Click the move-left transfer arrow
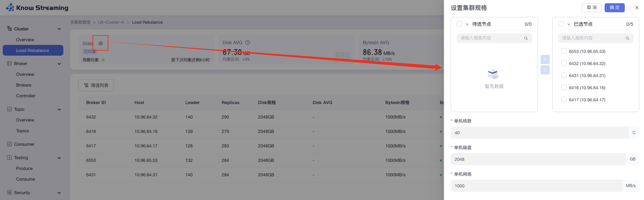The image size is (644, 200). (x=545, y=70)
